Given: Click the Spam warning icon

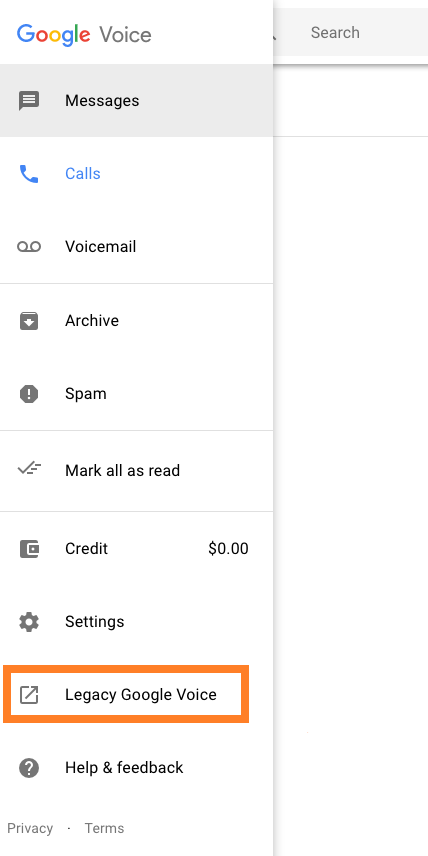Looking at the screenshot, I should [x=29, y=394].
